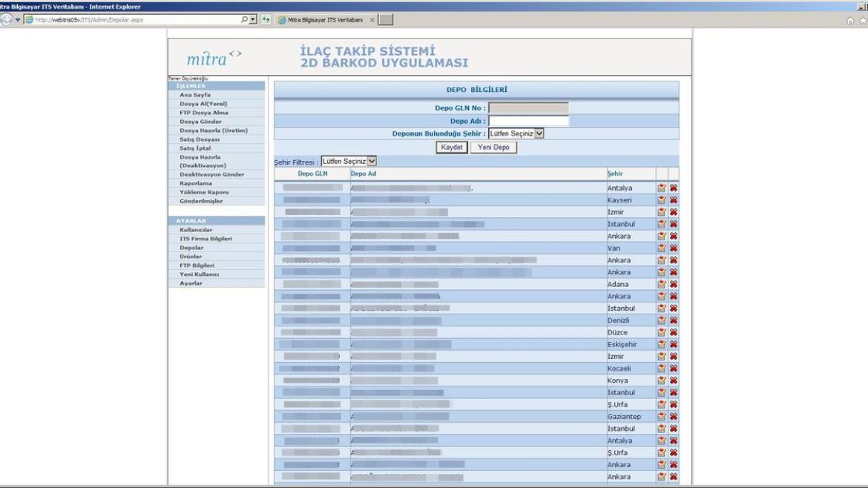Sort by the Şehir column header
The image size is (868, 488).
(x=615, y=174)
